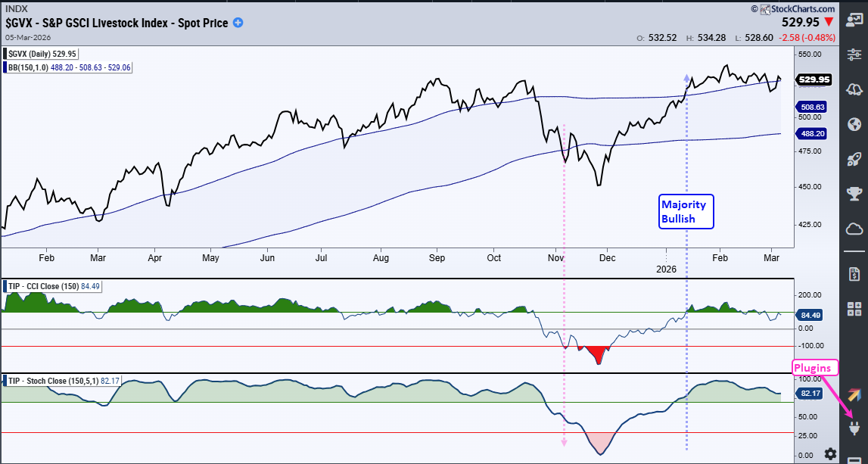
Task: Click the 529.95 price label on axis
Action: coord(814,79)
